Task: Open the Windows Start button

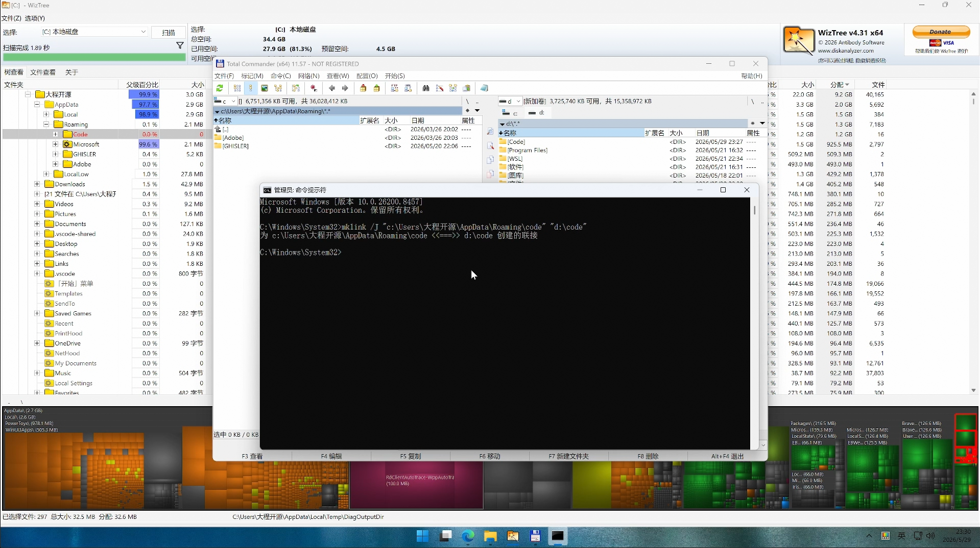Action: point(422,536)
